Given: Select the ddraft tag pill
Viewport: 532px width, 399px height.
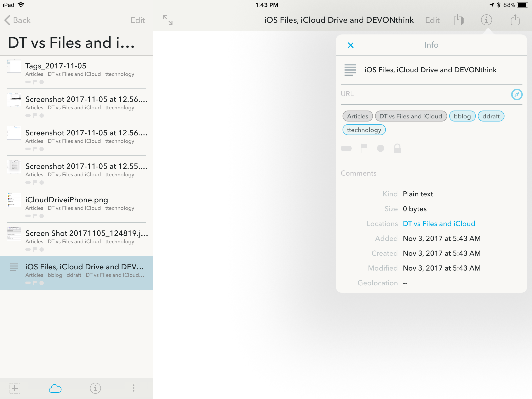Looking at the screenshot, I should (x=491, y=116).
